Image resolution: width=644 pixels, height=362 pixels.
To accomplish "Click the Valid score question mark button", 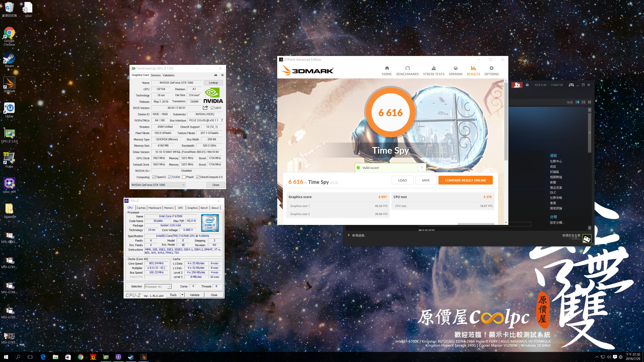I will tap(421, 168).
